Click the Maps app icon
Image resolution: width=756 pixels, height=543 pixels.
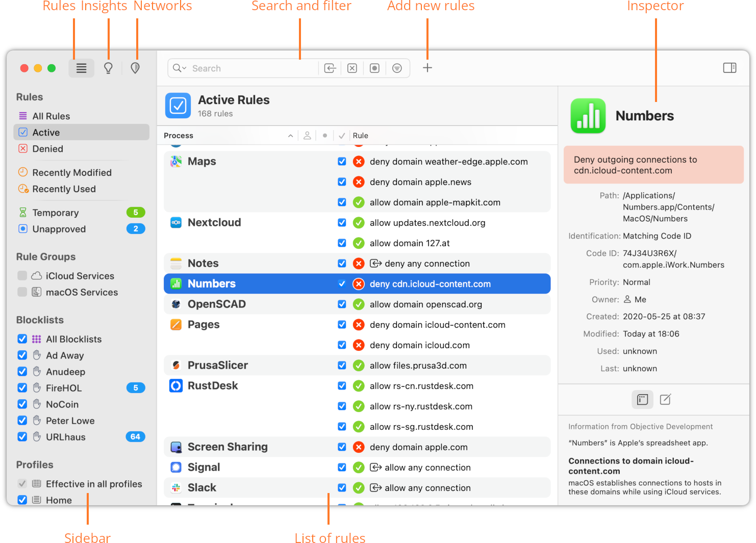[x=176, y=162]
